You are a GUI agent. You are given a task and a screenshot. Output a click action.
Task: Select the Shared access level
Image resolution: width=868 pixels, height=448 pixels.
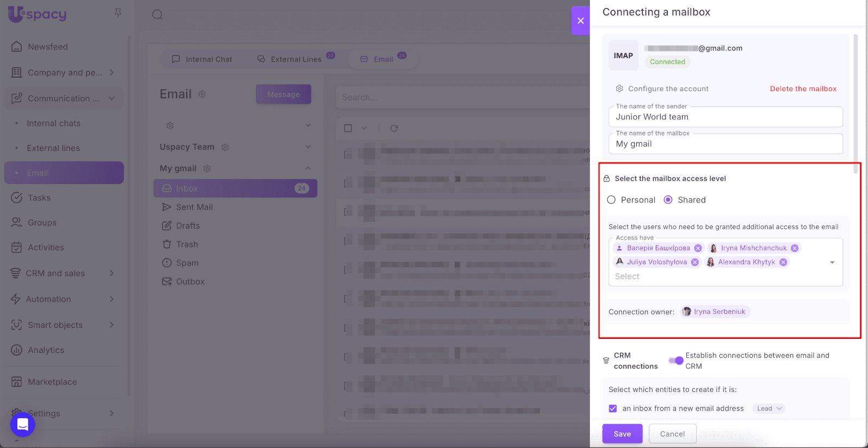(668, 200)
